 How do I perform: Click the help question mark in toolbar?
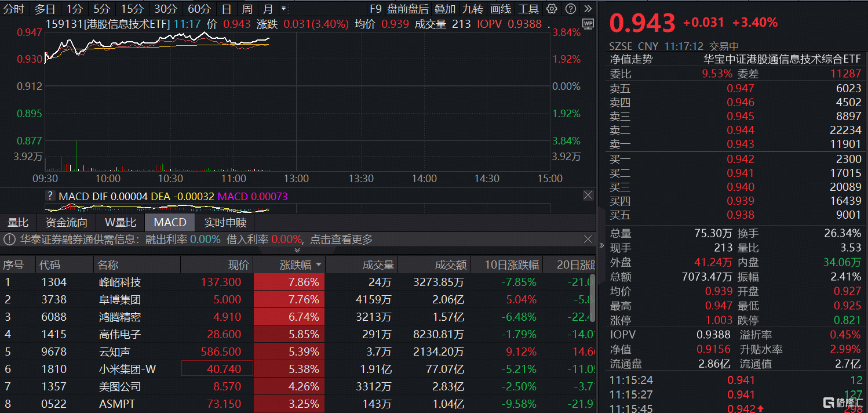571,9
